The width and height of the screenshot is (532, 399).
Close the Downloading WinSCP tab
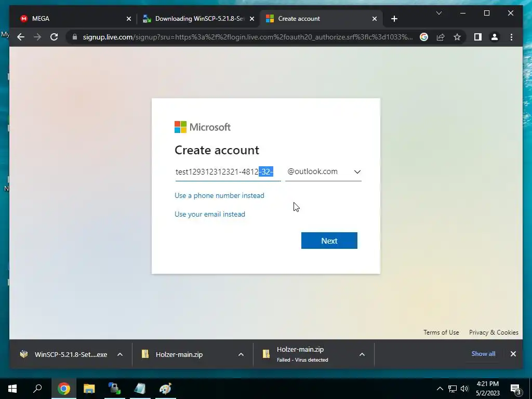(252, 19)
